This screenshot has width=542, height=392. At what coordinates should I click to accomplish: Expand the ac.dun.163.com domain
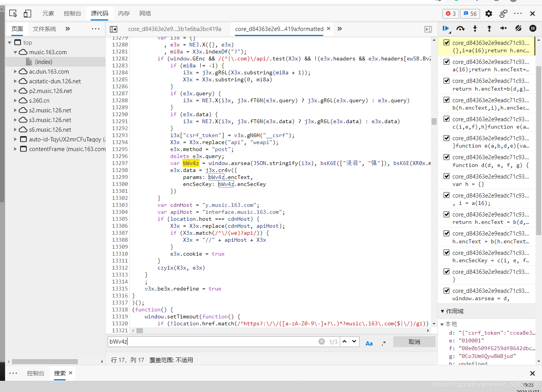(x=15, y=72)
